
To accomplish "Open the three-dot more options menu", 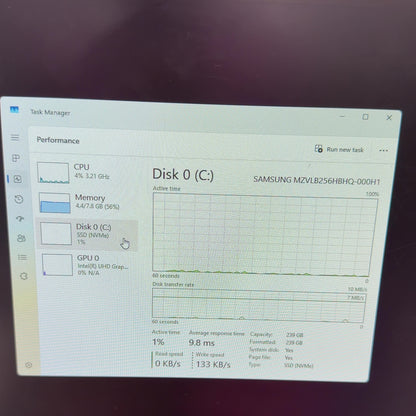I will pyautogui.click(x=383, y=150).
